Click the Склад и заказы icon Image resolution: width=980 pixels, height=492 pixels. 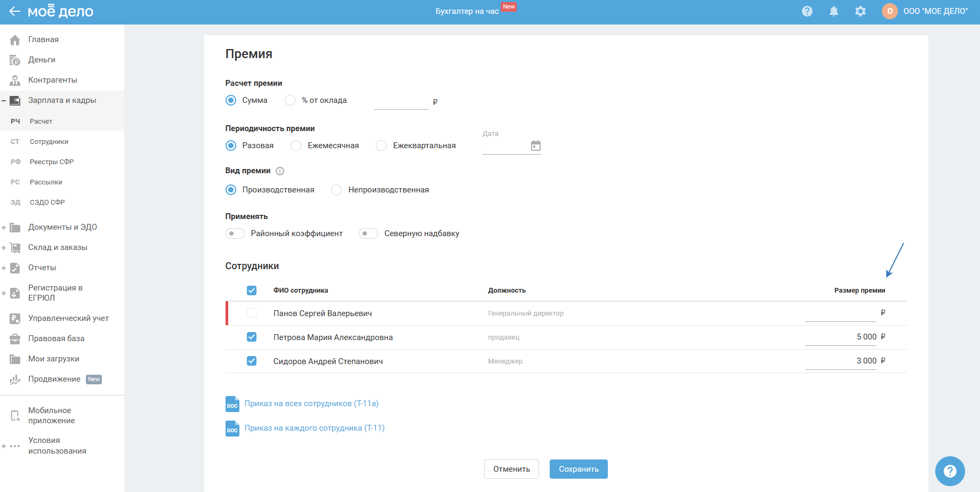coord(15,248)
